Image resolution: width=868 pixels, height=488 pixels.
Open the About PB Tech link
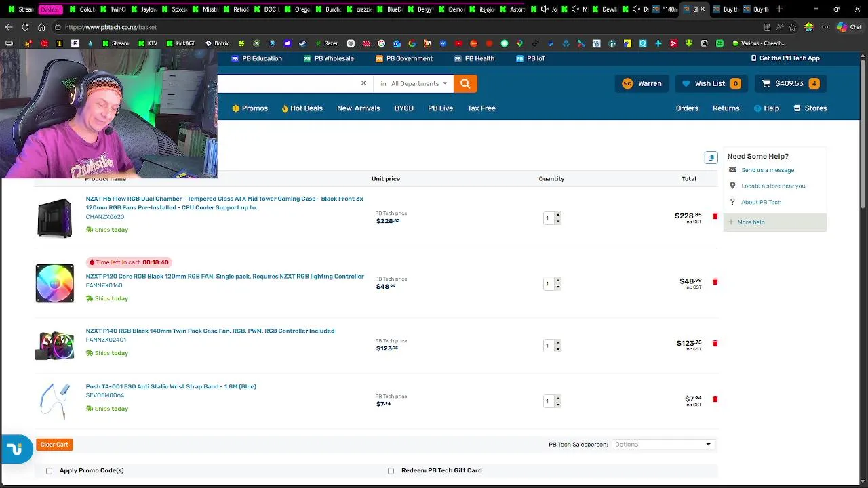761,202
